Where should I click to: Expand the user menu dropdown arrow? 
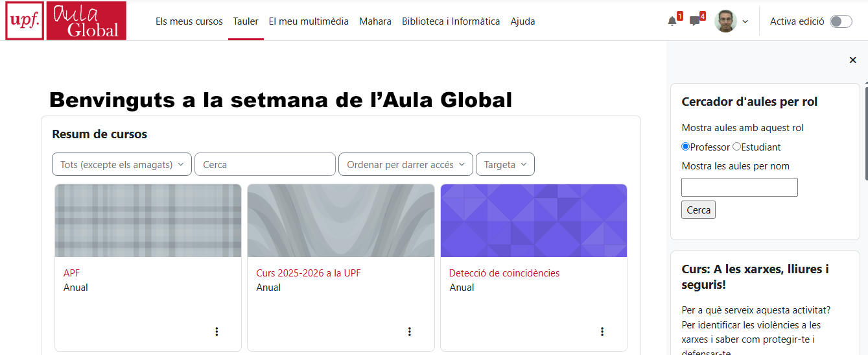tap(745, 21)
